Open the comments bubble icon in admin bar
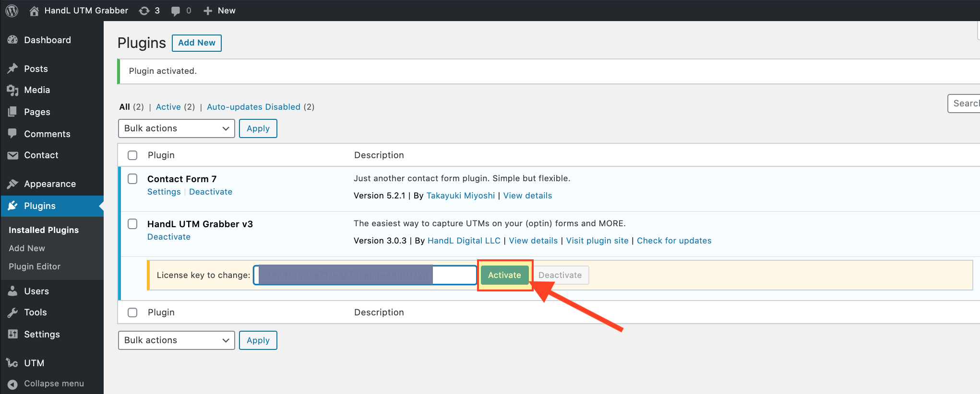Image resolution: width=980 pixels, height=394 pixels. click(x=176, y=11)
